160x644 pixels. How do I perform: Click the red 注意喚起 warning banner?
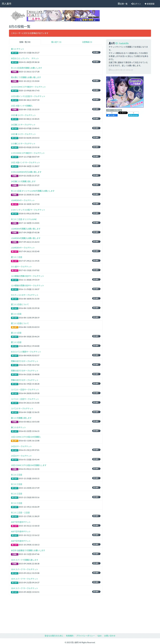point(80,33)
